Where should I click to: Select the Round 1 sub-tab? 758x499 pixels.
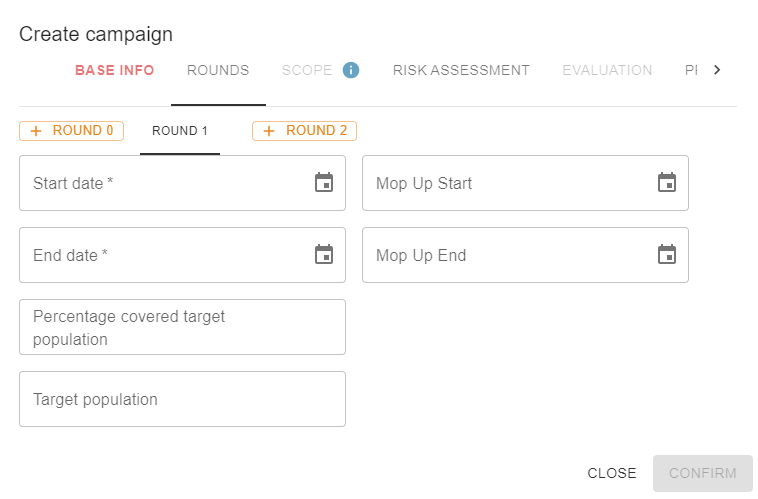tap(180, 131)
